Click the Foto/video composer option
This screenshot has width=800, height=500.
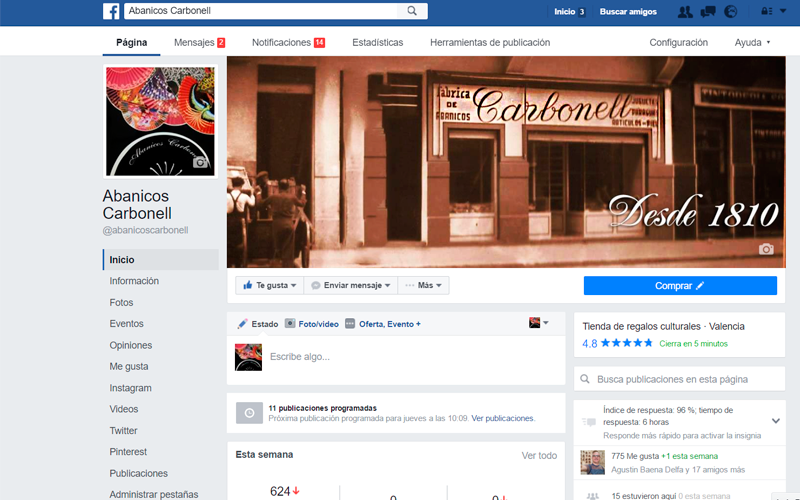pos(312,324)
